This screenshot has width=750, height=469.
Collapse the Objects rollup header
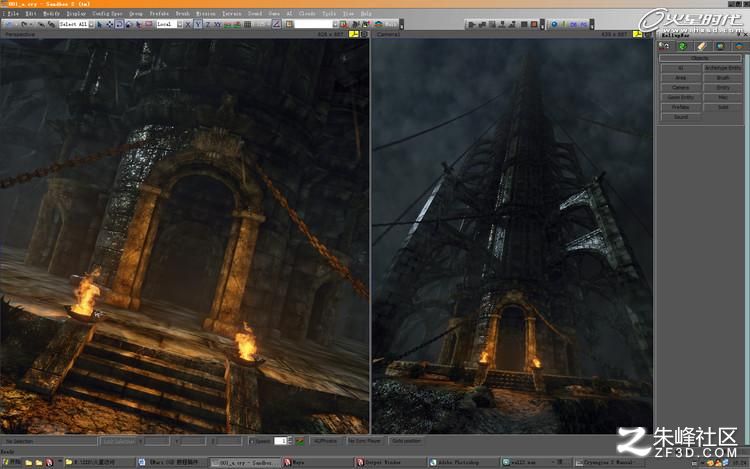coord(700,58)
